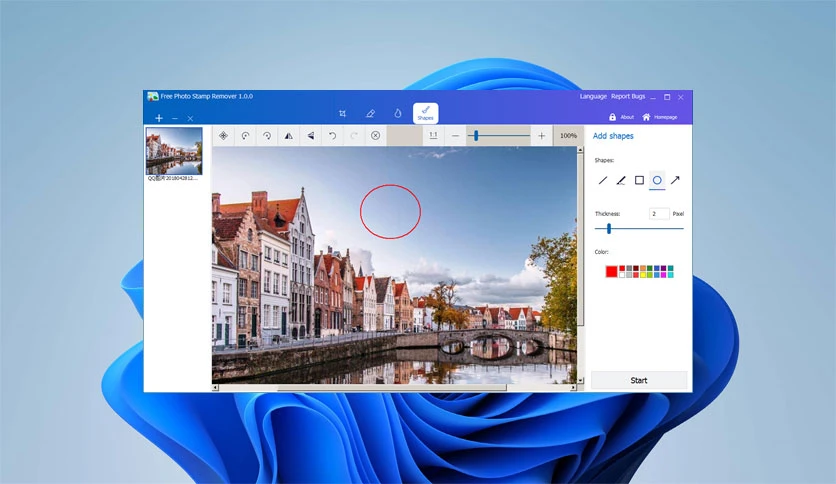Clear all images with the X icon
The width and height of the screenshot is (836, 484).
tap(190, 118)
